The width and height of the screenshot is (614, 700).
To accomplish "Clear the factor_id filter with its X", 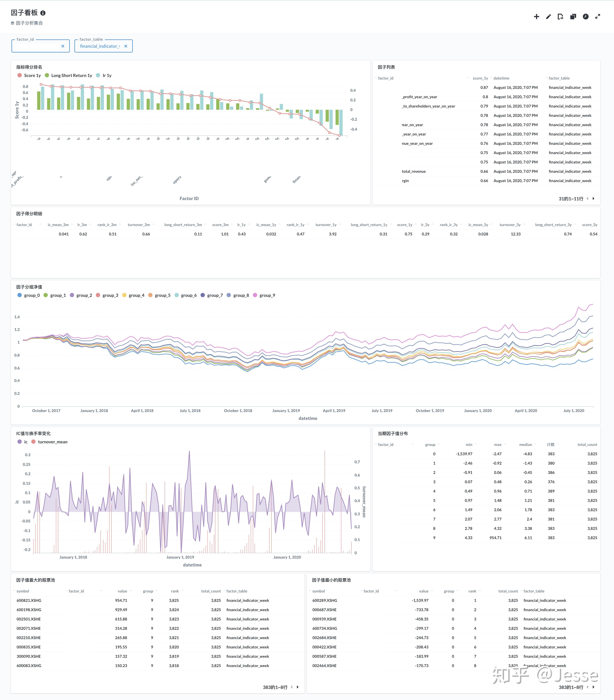I will tap(63, 46).
